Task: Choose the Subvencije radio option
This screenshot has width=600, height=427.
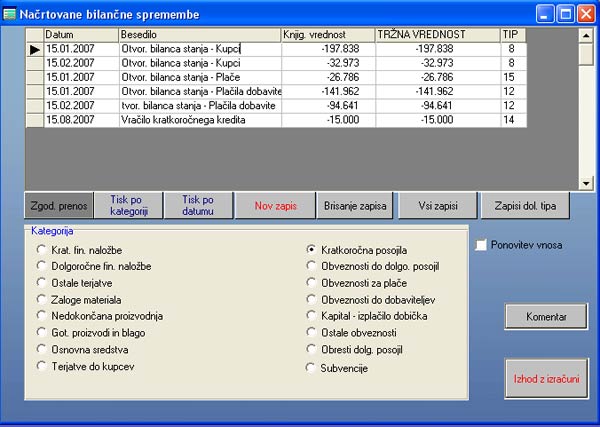Action: 312,368
